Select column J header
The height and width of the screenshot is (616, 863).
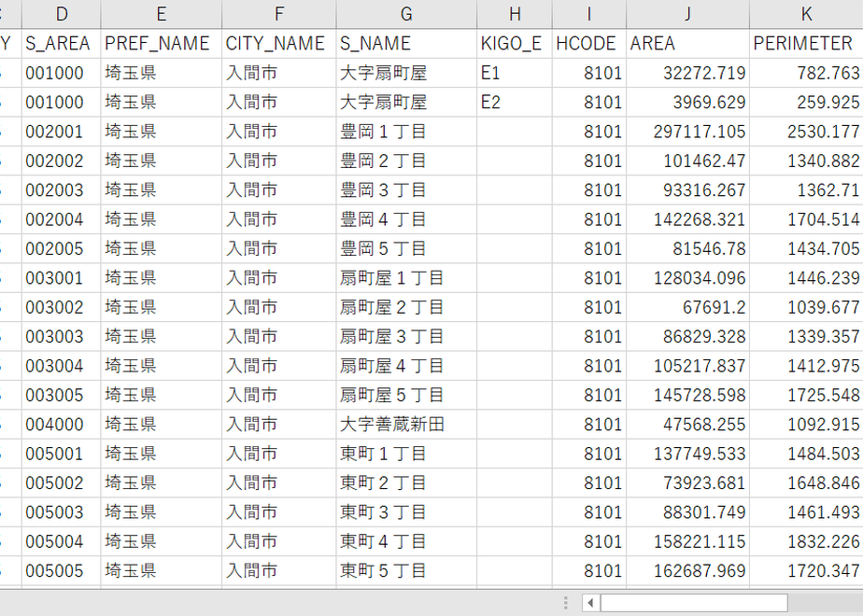click(x=687, y=14)
